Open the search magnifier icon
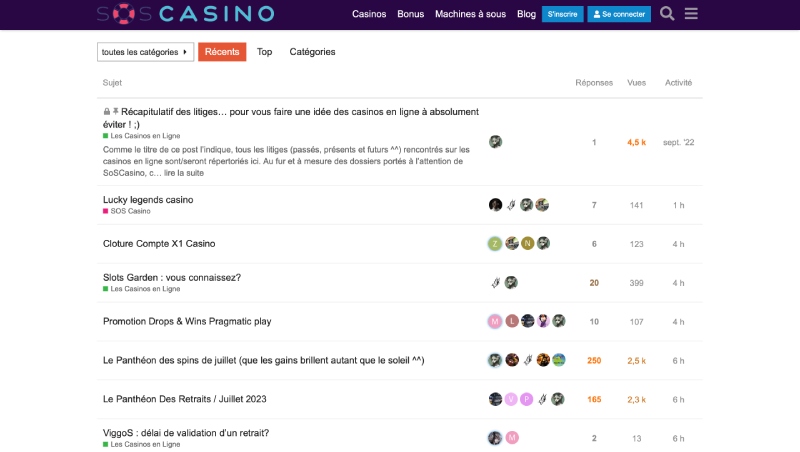 (667, 14)
